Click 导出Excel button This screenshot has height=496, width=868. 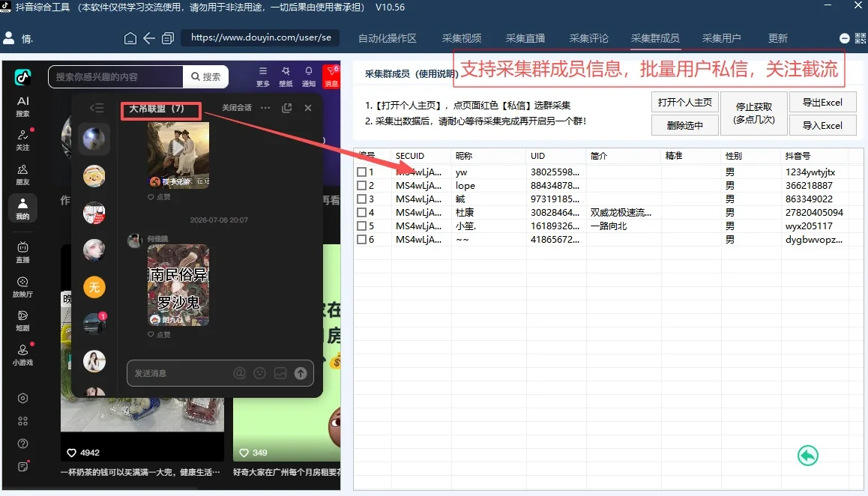(822, 103)
